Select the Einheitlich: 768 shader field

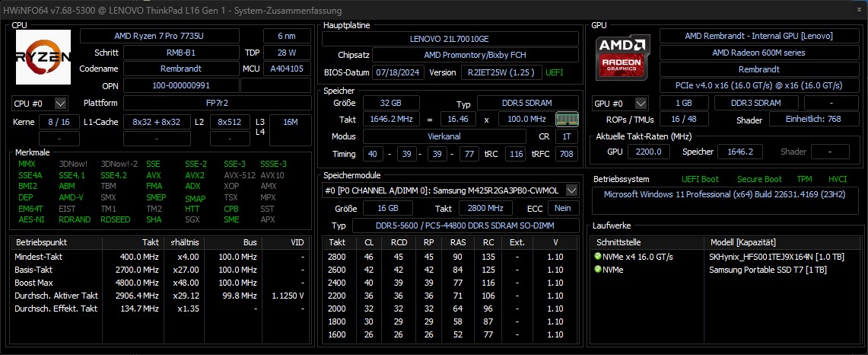tap(813, 120)
